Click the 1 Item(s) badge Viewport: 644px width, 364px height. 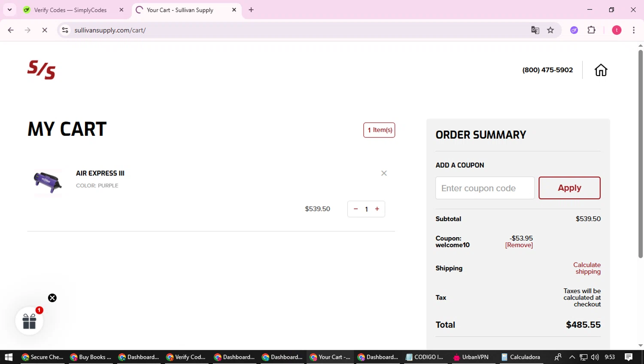point(379,130)
